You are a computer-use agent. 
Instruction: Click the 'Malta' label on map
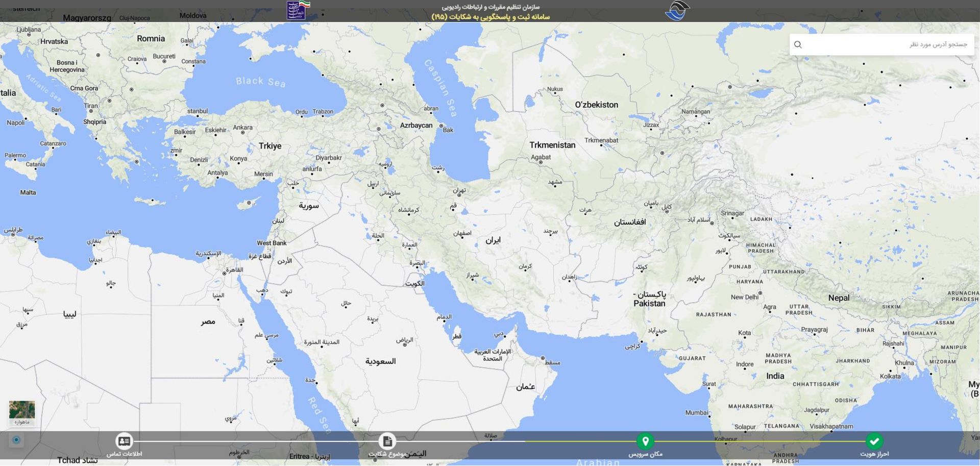pos(28,192)
